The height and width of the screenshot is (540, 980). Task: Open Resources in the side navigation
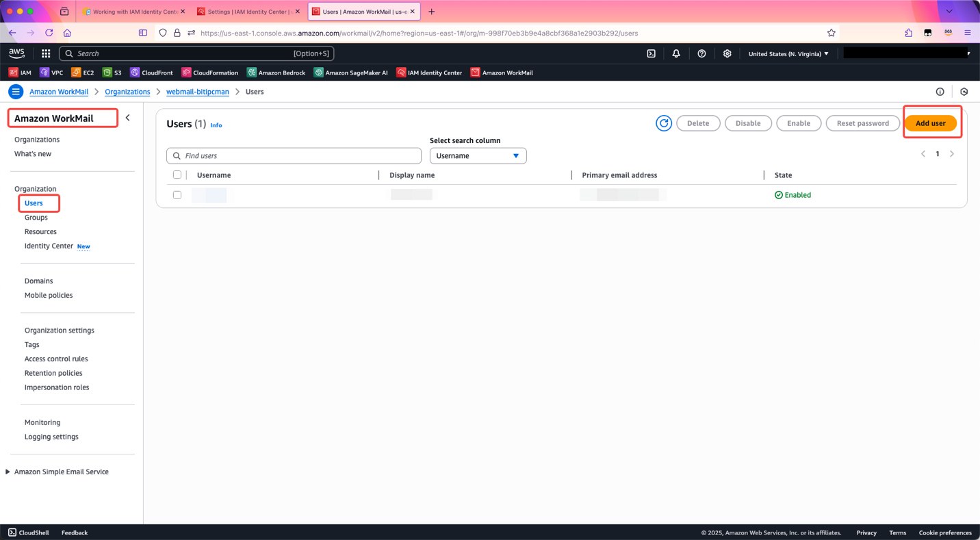40,232
